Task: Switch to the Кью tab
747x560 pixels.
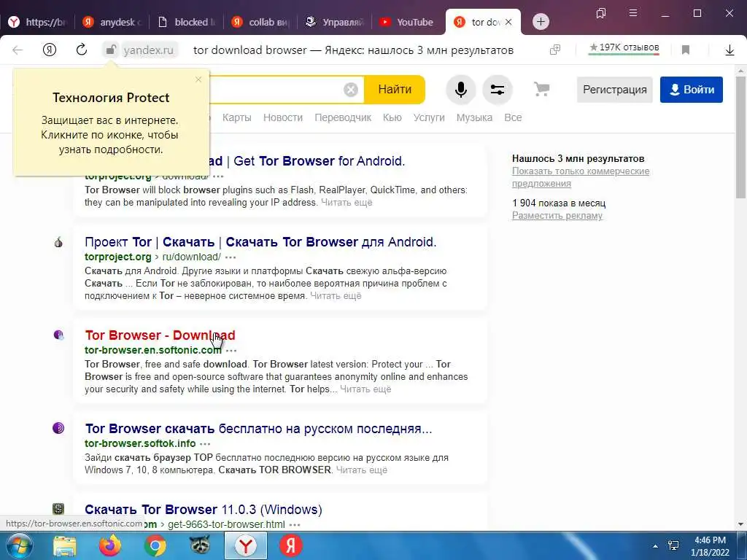Action: (x=392, y=117)
